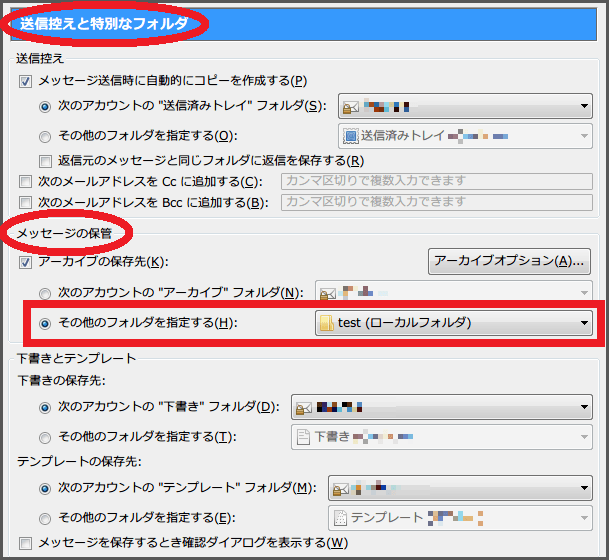Image resolution: width=609 pixels, height=560 pixels.
Task: Toggle automatic copy on message send checkbox
Action: tap(26, 81)
